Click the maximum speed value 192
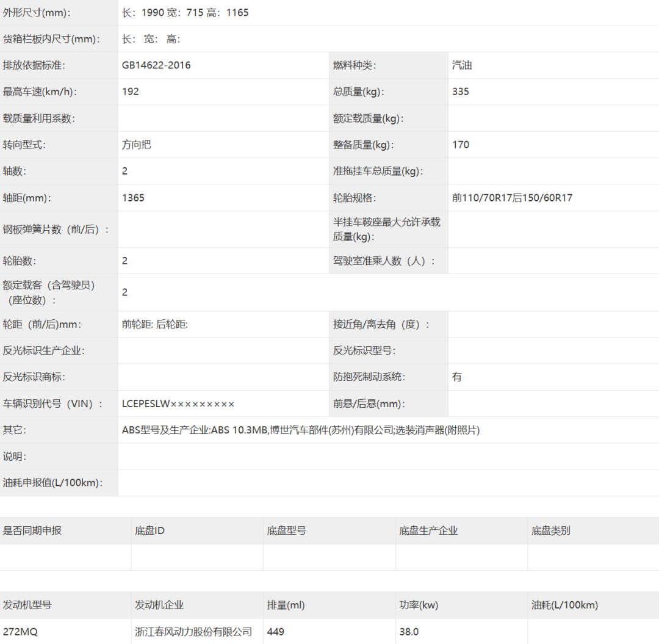Viewport: 659px width, 644px height. click(131, 92)
